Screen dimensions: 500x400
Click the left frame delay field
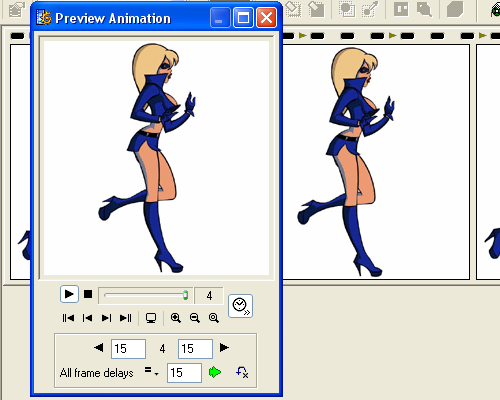[x=128, y=349]
